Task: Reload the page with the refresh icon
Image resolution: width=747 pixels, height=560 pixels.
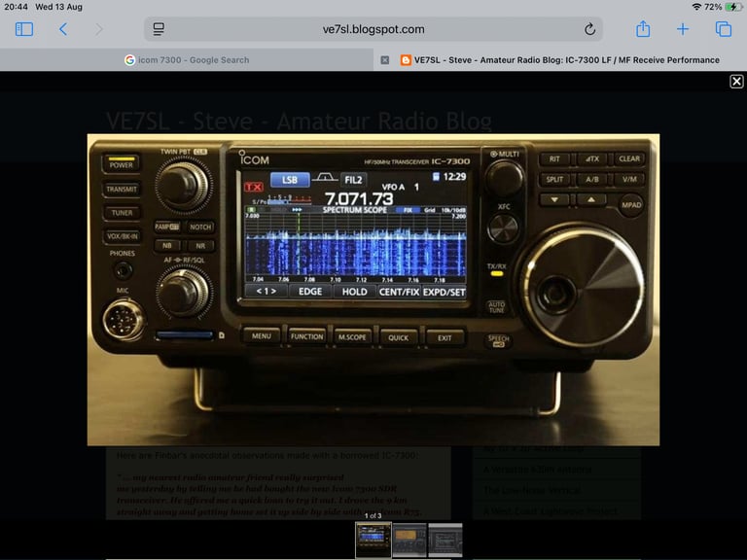Action: pyautogui.click(x=589, y=29)
